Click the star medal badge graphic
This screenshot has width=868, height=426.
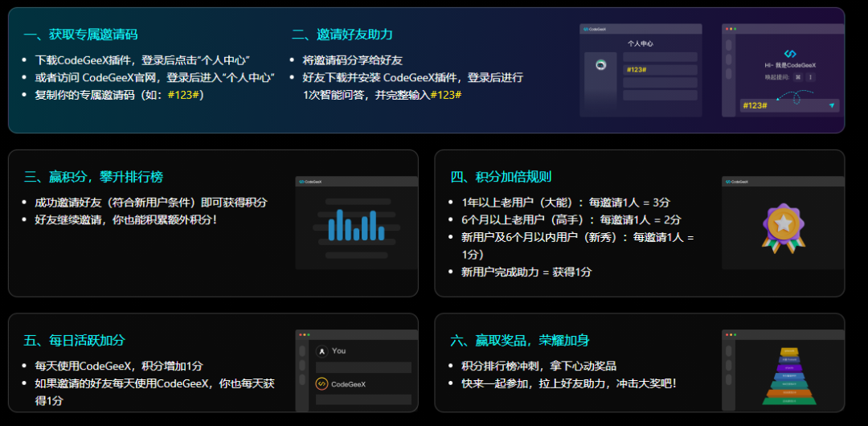point(783,227)
